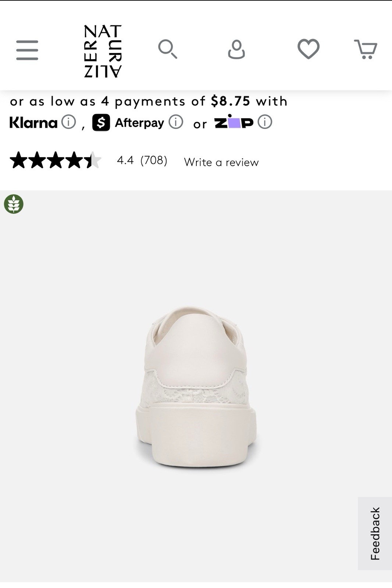This screenshot has width=392, height=588.
Task: Open the search magnifier icon
Action: (167, 49)
